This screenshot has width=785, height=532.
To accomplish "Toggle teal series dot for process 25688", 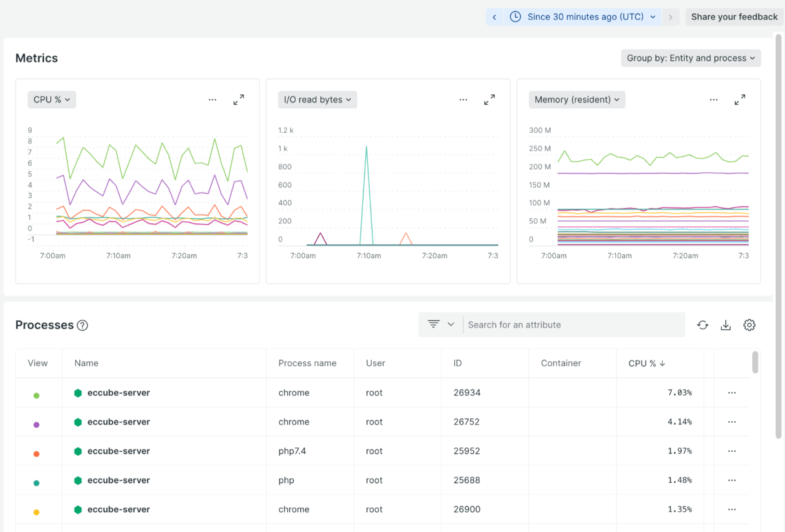I will pos(37,483).
